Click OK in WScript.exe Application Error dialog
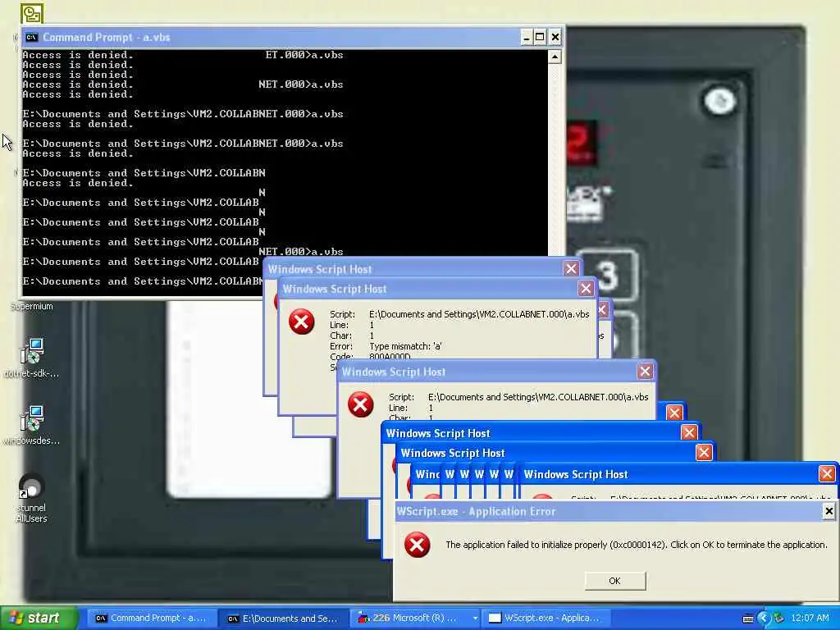The image size is (840, 630). (615, 581)
